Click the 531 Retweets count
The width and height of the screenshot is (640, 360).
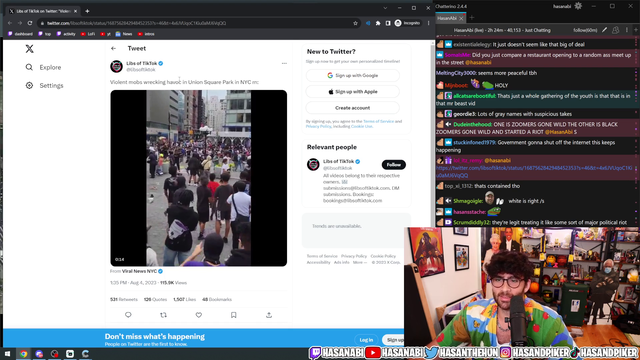(x=124, y=299)
